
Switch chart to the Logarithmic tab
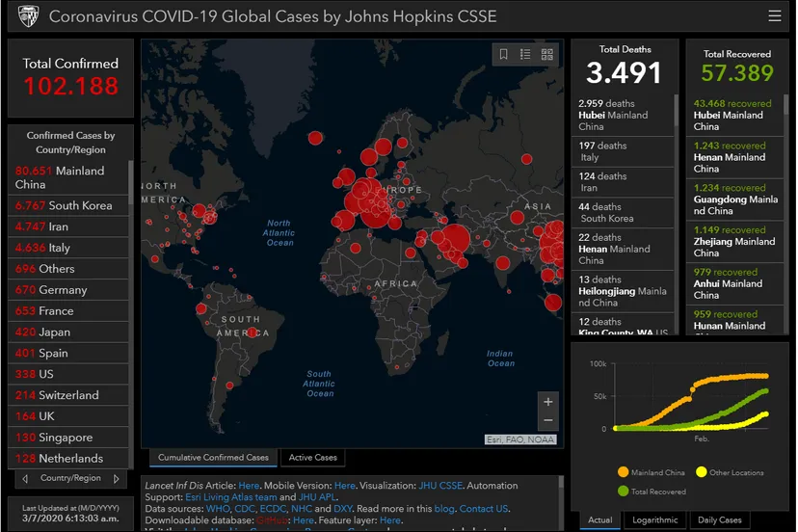[654, 520]
